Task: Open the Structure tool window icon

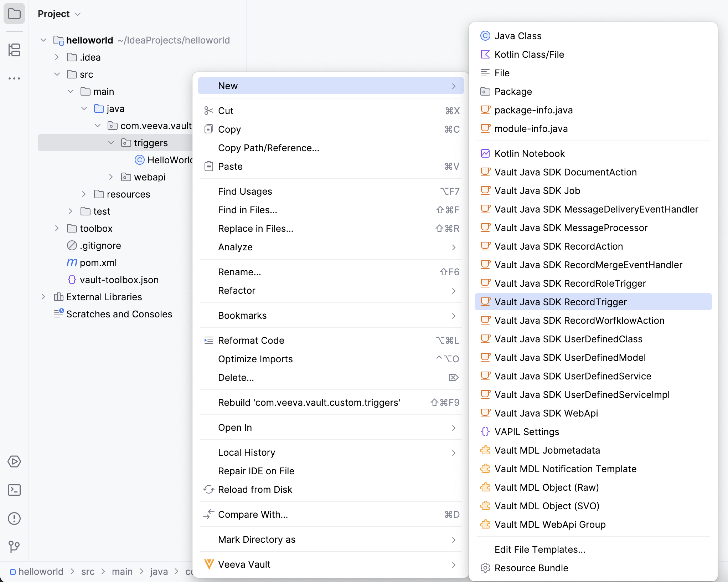Action: point(14,50)
